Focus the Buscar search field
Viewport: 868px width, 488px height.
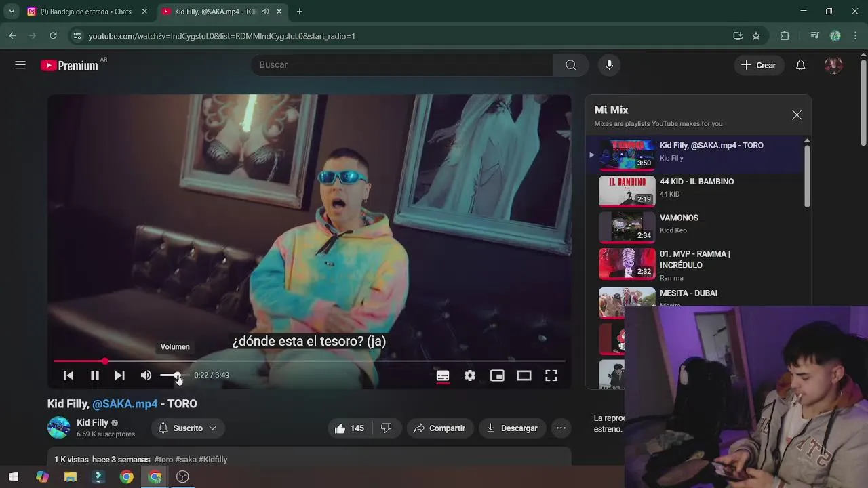click(x=401, y=65)
